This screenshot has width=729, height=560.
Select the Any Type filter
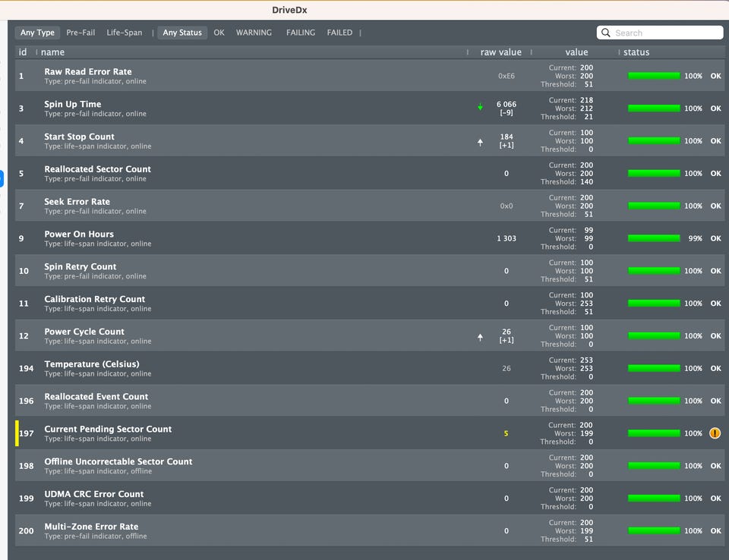point(37,33)
